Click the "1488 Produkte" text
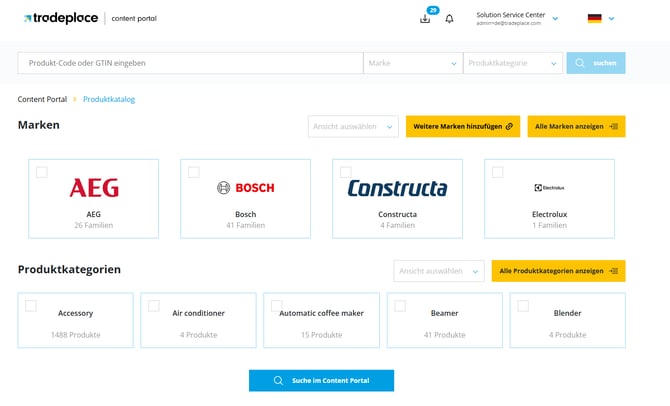 pyautogui.click(x=76, y=335)
